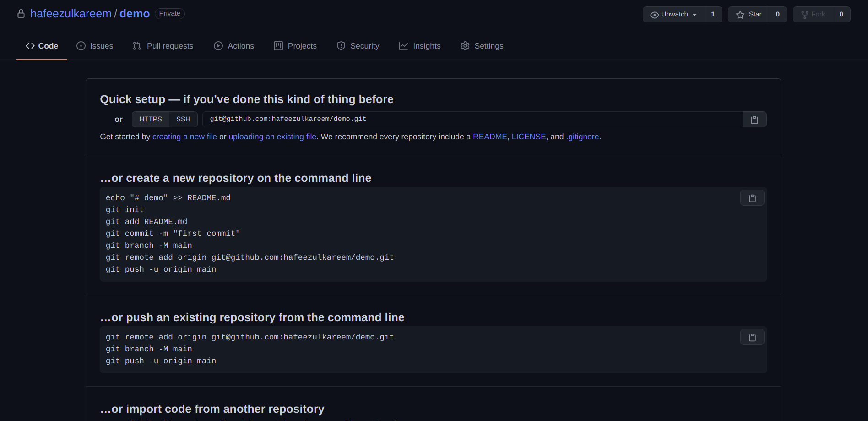
Task: Follow the uploading an existing file link
Action: click(x=272, y=137)
